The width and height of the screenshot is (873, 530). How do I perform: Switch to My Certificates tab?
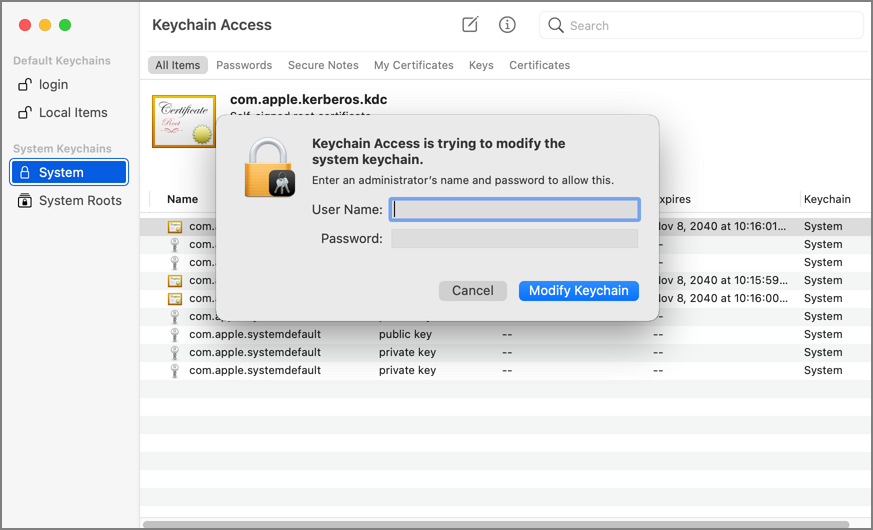click(414, 65)
